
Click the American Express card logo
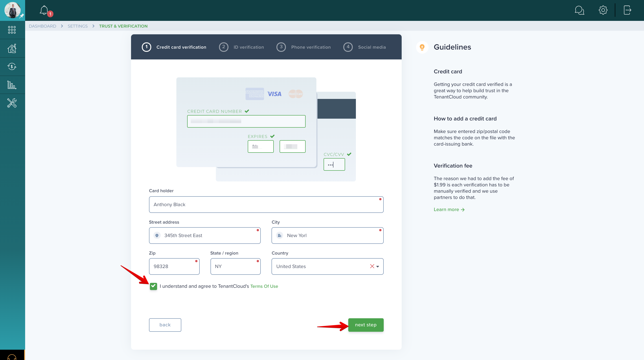tap(254, 94)
